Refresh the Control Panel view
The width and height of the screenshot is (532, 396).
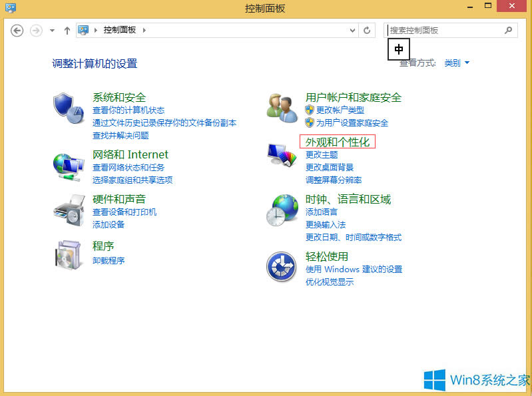(367, 31)
